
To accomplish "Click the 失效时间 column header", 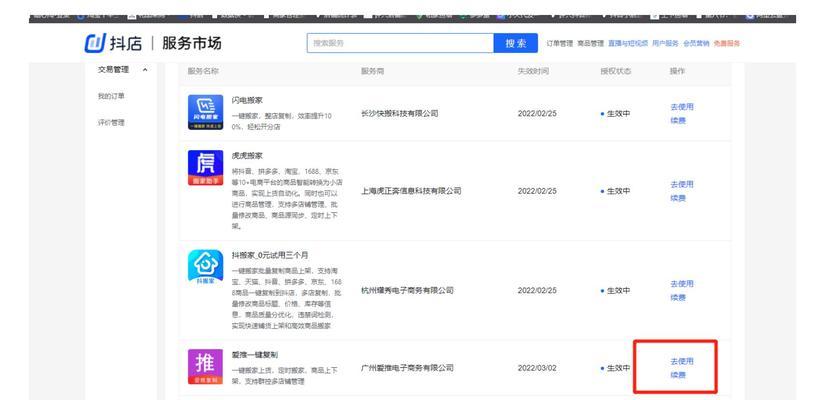I will click(x=533, y=71).
